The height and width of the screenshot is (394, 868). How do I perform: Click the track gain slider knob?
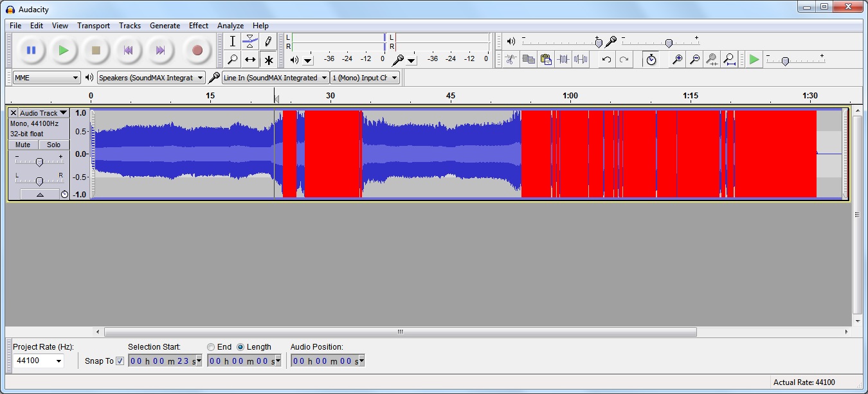point(39,162)
